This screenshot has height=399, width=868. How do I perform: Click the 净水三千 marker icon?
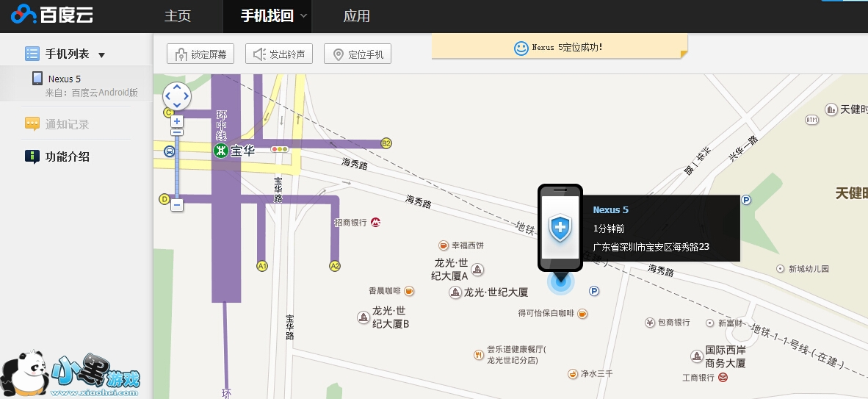coord(573,374)
